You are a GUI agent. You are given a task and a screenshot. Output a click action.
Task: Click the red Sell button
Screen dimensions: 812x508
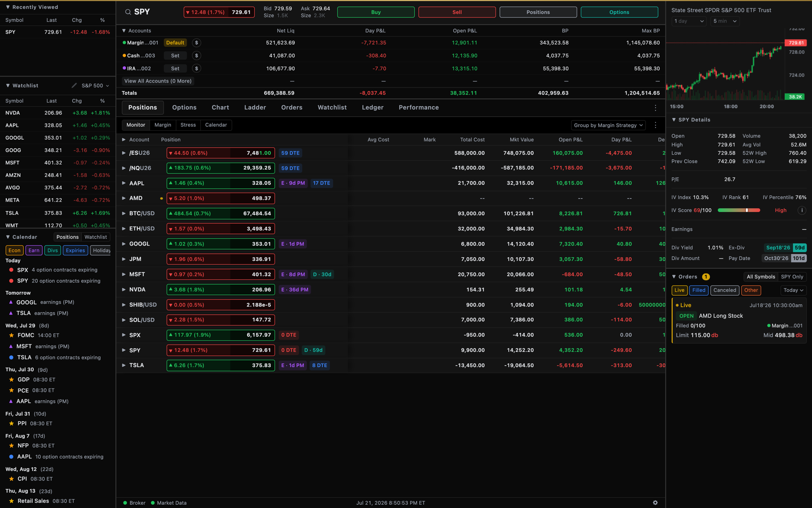(x=457, y=12)
